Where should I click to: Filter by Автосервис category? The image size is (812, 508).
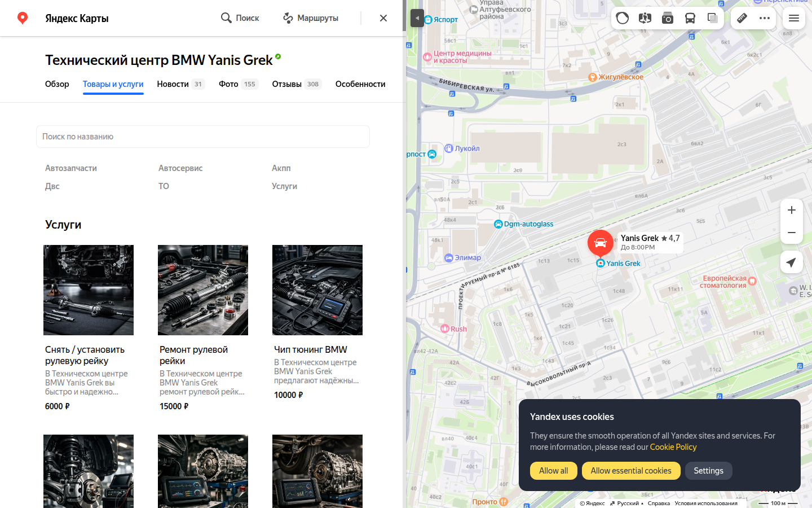tap(180, 168)
